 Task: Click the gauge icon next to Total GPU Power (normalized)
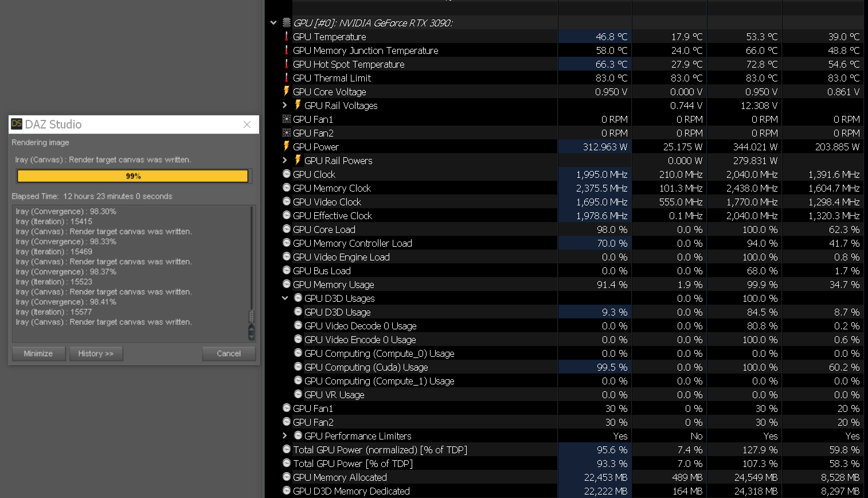pos(287,449)
